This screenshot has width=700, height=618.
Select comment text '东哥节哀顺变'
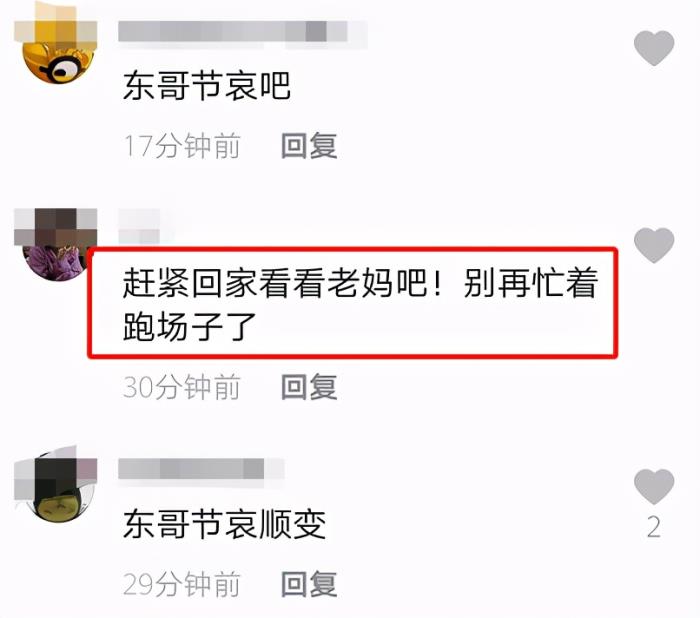coord(224,524)
